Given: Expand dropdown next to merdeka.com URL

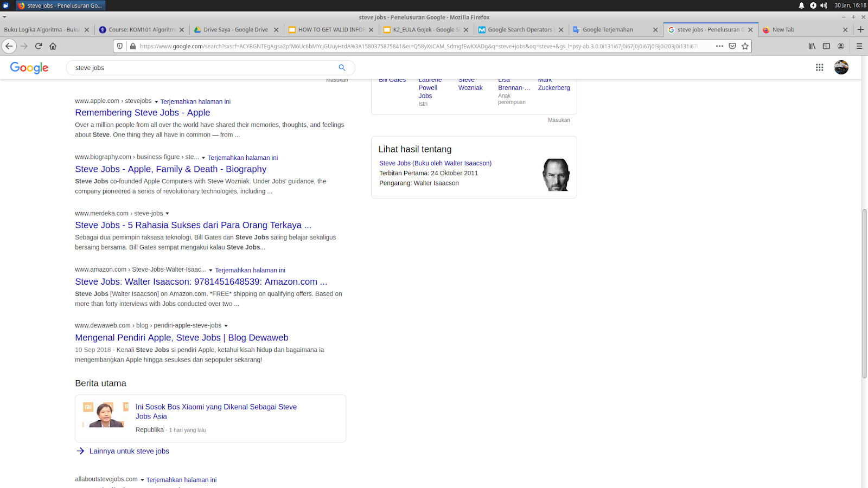Looking at the screenshot, I should [x=167, y=214].
